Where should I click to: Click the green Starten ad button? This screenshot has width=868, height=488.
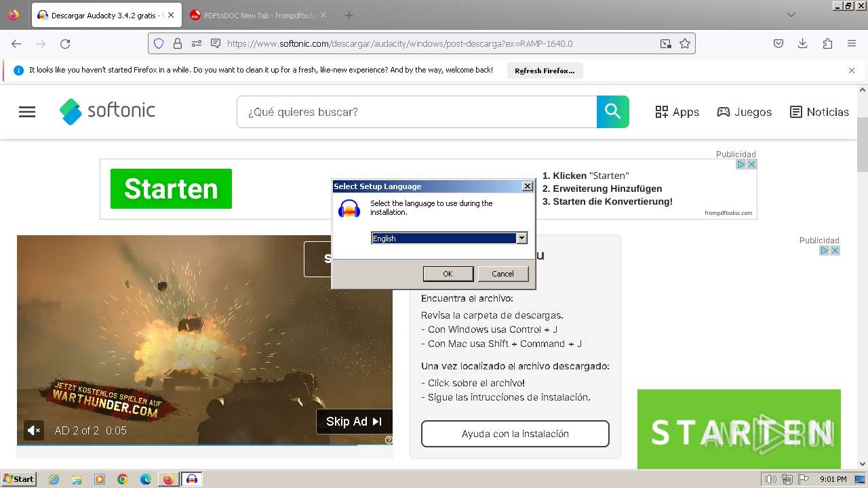click(171, 188)
